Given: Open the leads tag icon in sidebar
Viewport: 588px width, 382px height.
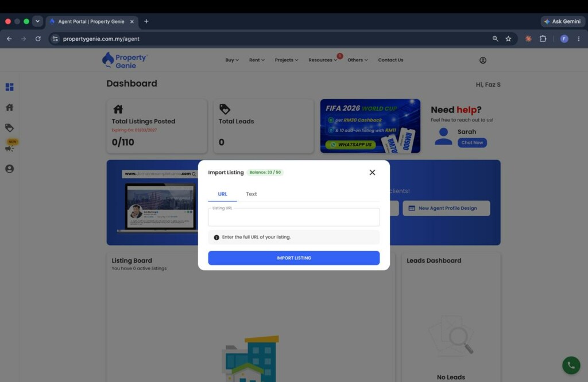Looking at the screenshot, I should [x=9, y=128].
